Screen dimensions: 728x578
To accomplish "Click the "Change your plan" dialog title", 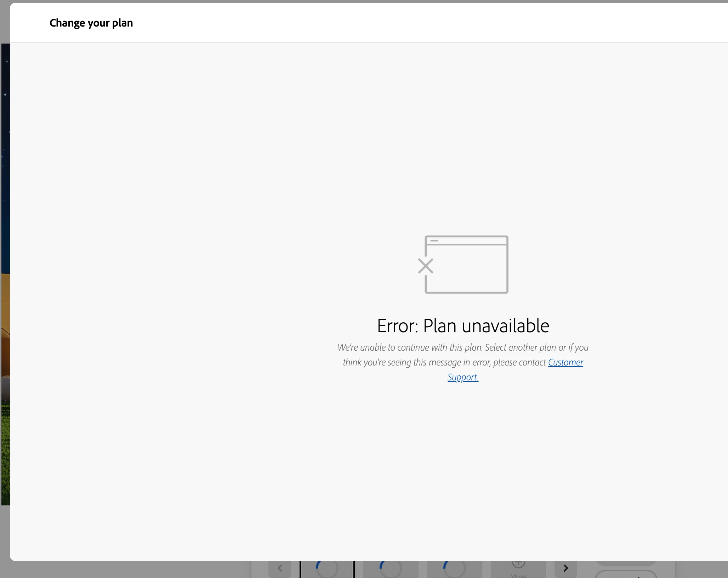I will tap(91, 23).
